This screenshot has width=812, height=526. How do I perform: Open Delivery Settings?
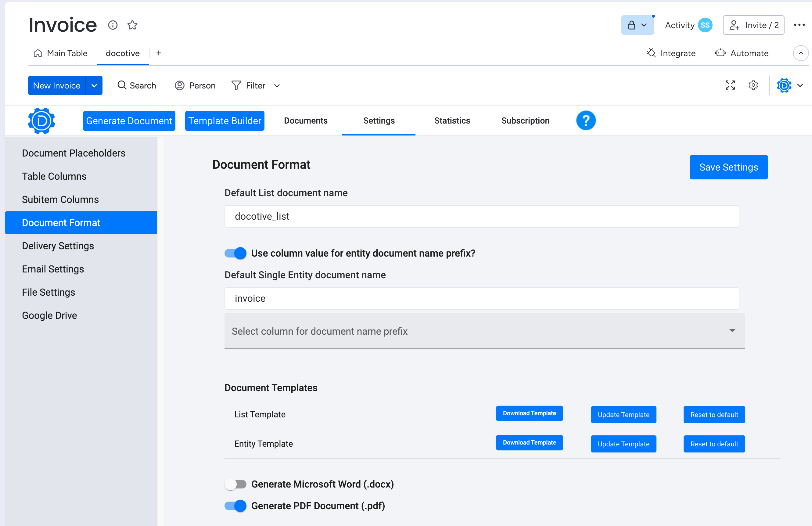click(81, 246)
